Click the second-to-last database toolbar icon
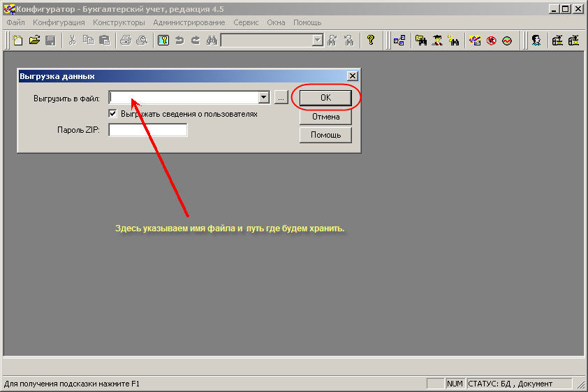This screenshot has height=392, width=588. pos(557,40)
